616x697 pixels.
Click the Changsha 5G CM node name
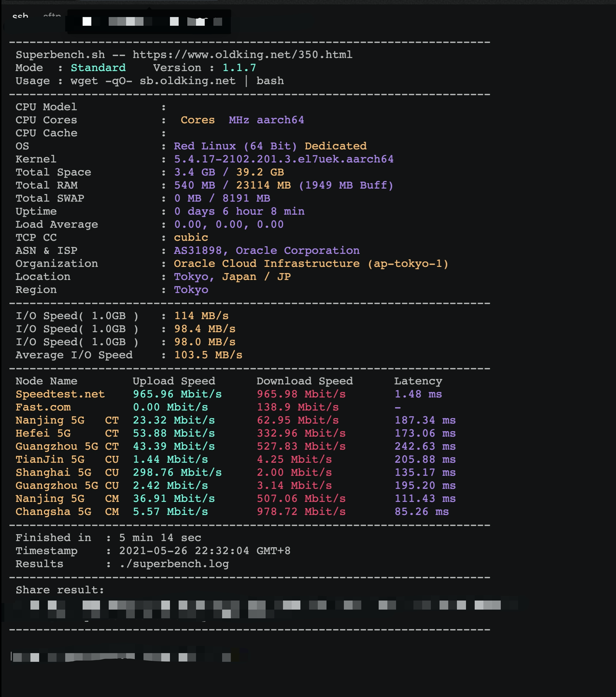point(67,512)
